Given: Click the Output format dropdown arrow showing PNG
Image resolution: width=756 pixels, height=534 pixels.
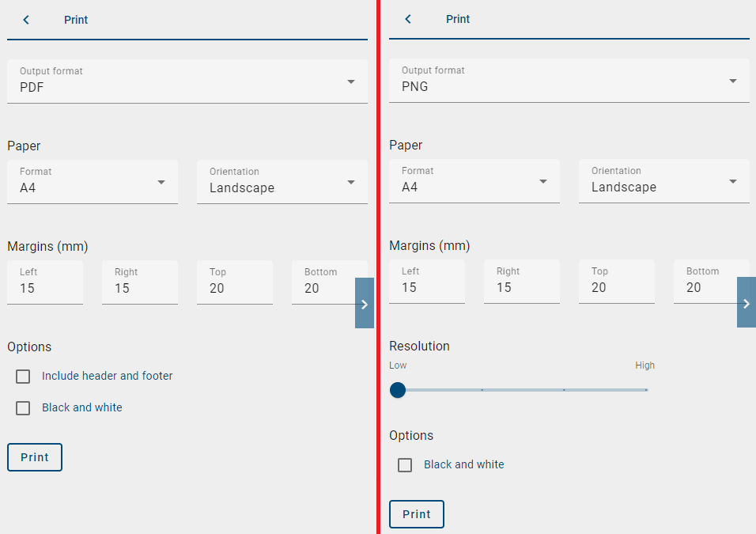Looking at the screenshot, I should click(732, 81).
